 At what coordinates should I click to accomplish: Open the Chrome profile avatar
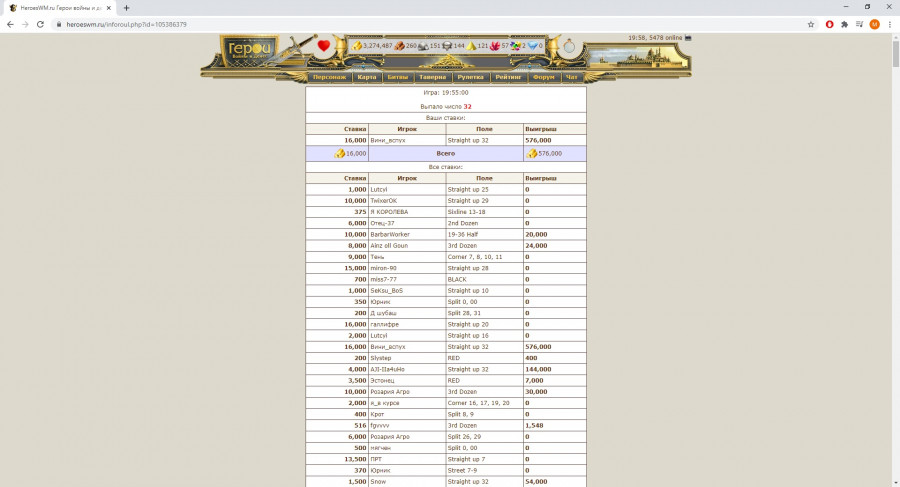click(874, 24)
